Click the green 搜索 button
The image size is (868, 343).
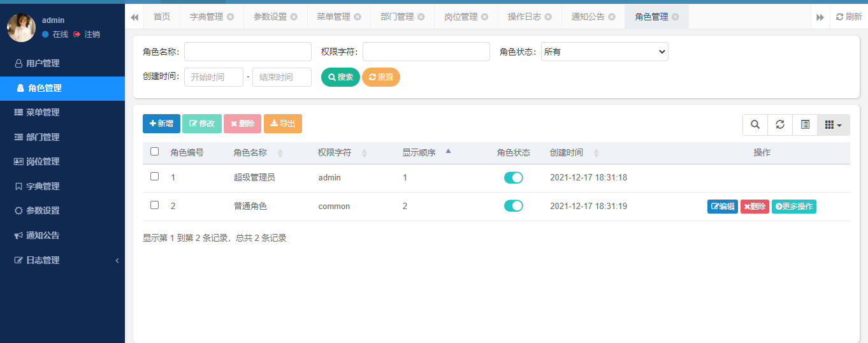point(340,77)
